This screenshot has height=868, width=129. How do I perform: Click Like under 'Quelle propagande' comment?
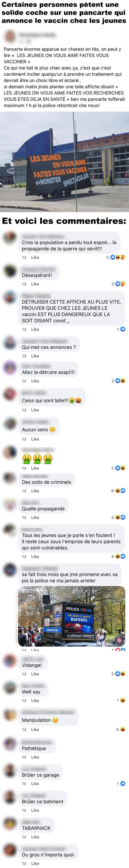35,517
